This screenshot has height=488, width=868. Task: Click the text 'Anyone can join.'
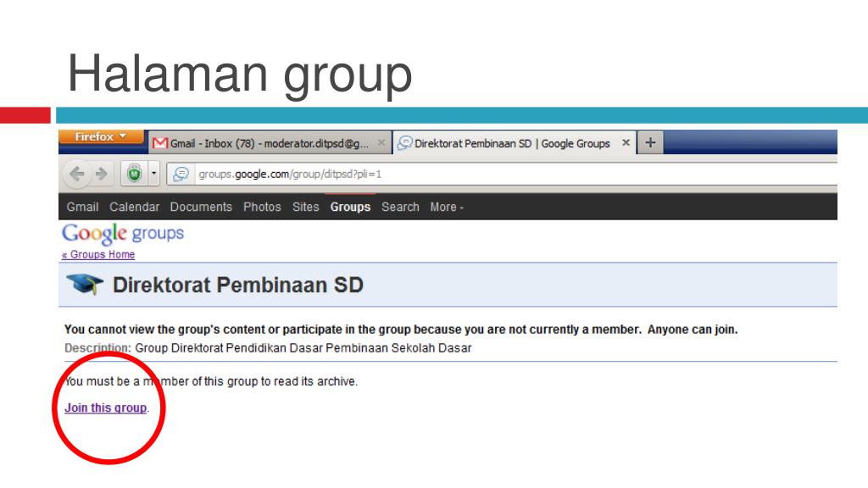693,330
